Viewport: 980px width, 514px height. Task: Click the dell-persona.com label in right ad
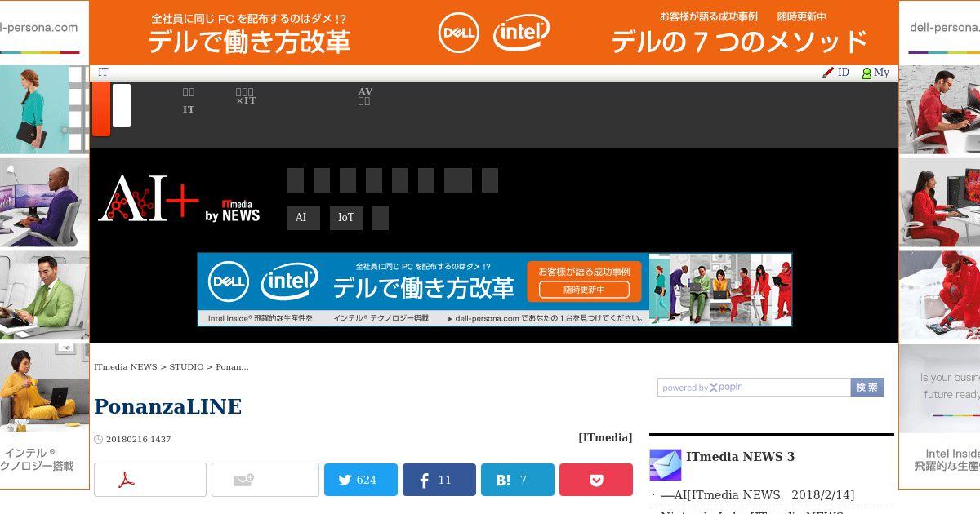(x=944, y=27)
